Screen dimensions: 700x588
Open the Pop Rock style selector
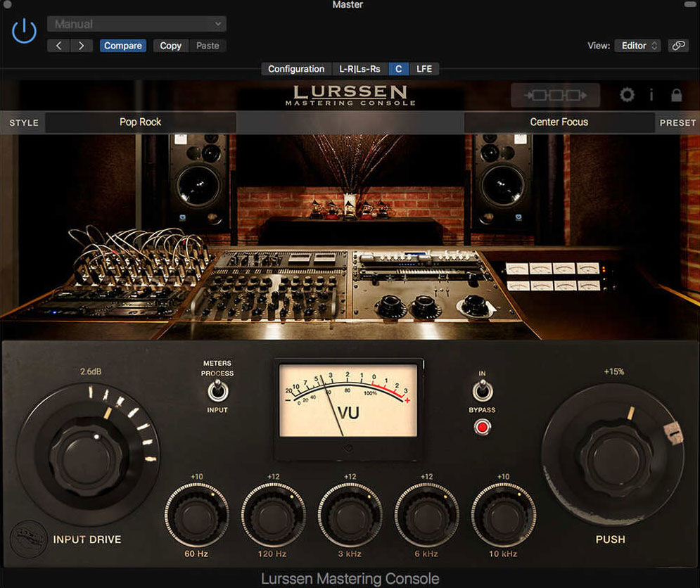[140, 122]
